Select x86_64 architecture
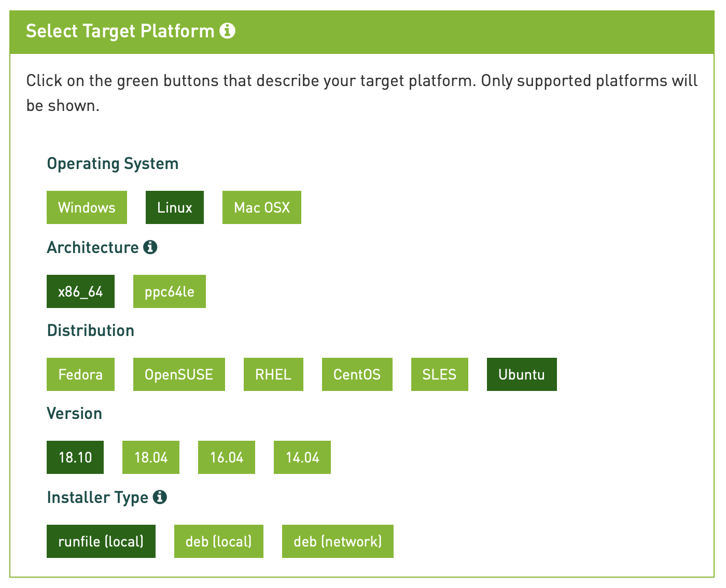Screen dimensions: 726x588 click(x=80, y=291)
